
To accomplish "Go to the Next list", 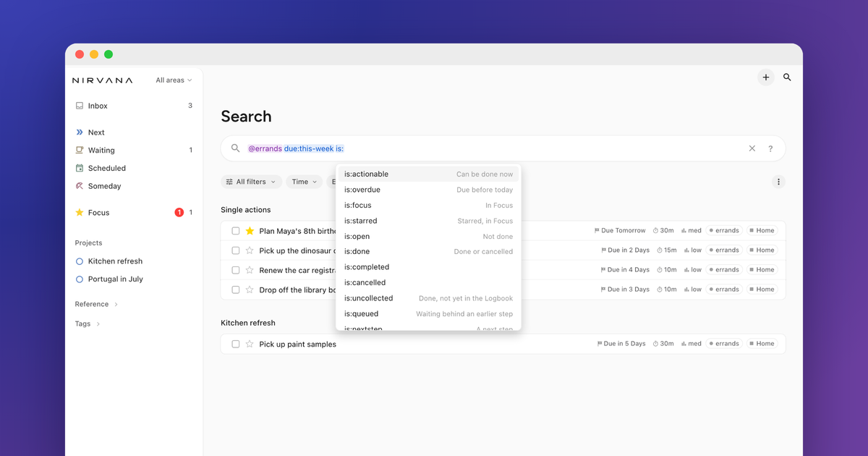I will [x=134, y=132].
